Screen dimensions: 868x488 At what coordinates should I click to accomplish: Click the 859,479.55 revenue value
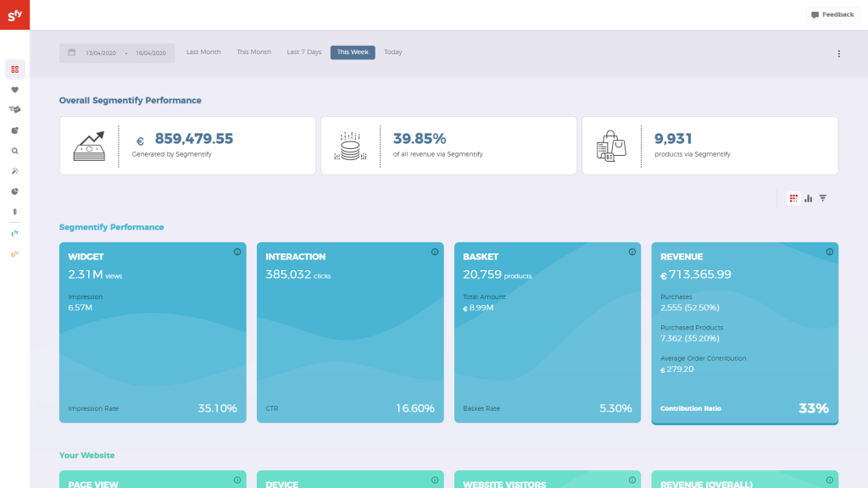tap(194, 138)
